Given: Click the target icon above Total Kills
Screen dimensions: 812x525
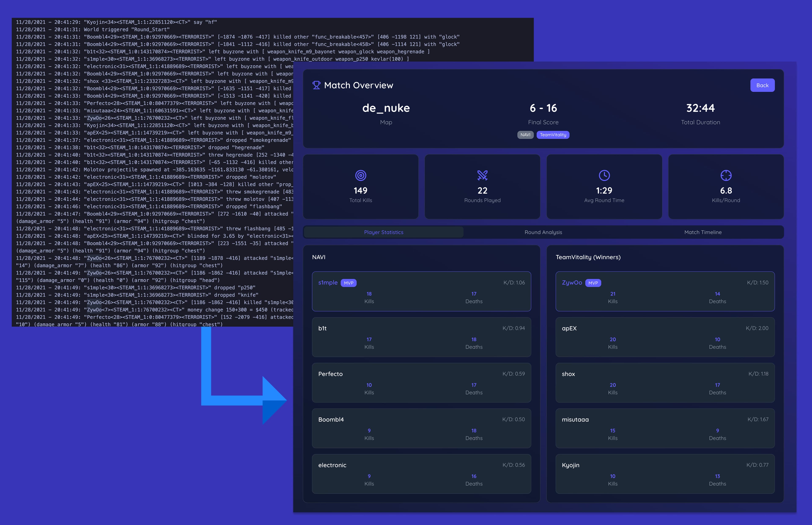Looking at the screenshot, I should point(361,176).
